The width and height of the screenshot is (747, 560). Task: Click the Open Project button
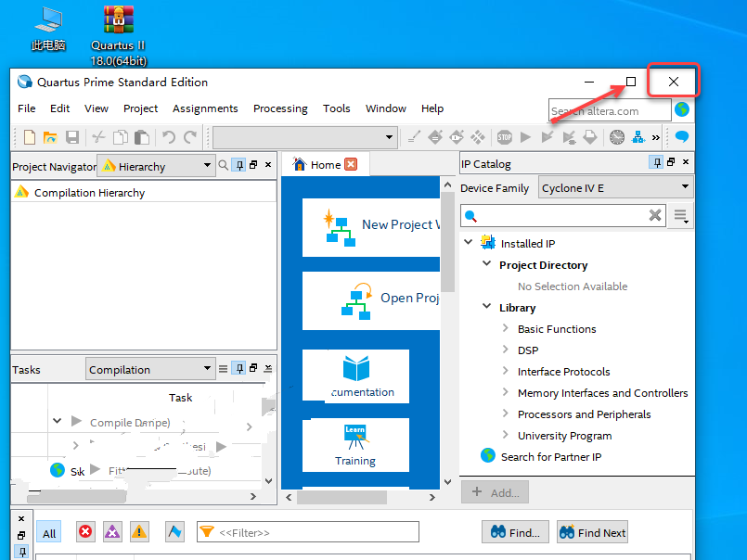[x=370, y=300]
